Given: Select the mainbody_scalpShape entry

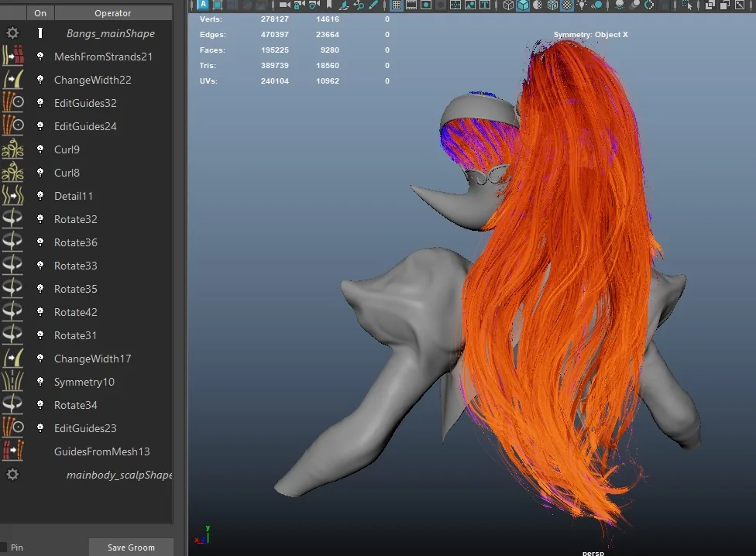Looking at the screenshot, I should pyautogui.click(x=119, y=475).
